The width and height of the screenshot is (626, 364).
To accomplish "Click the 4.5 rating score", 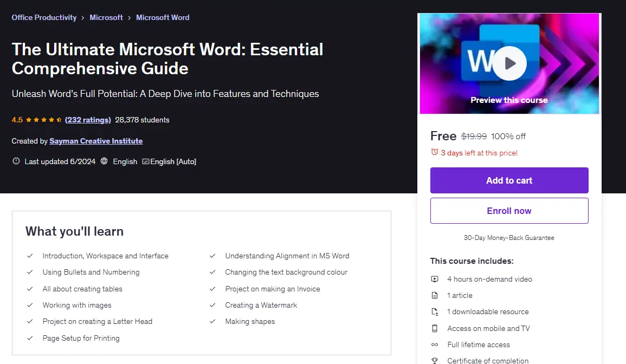I will tap(17, 120).
